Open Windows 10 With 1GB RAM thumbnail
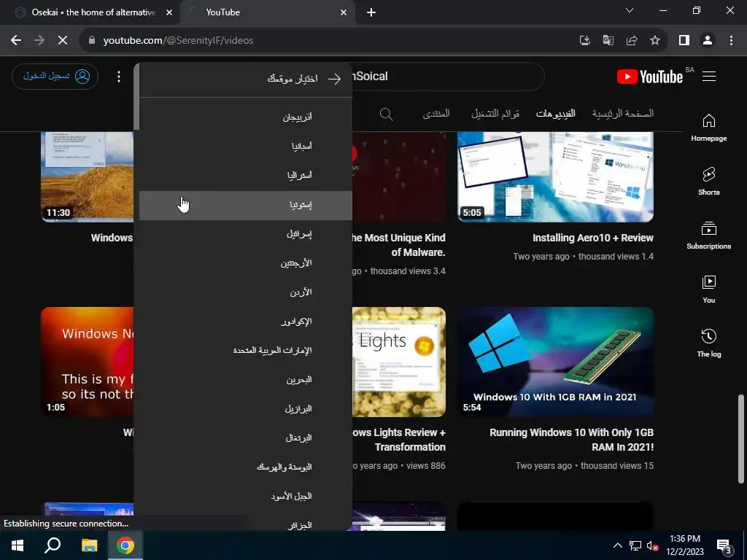Image resolution: width=747 pixels, height=560 pixels. (555, 362)
